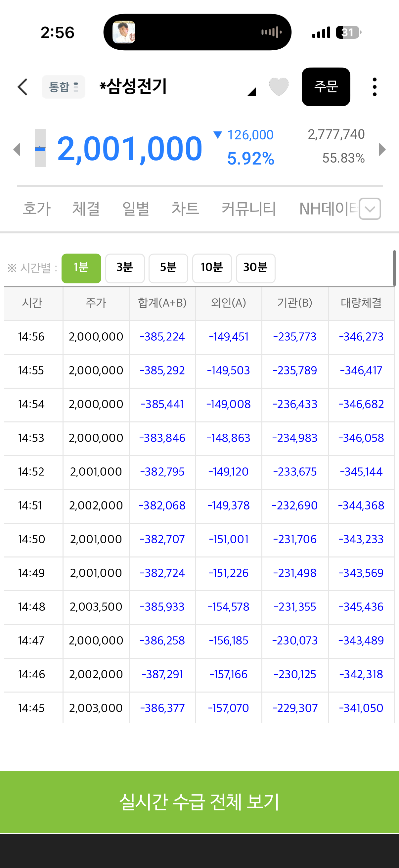Tap the current price 2,001,000
Screen dimensions: 399x868
130,149
